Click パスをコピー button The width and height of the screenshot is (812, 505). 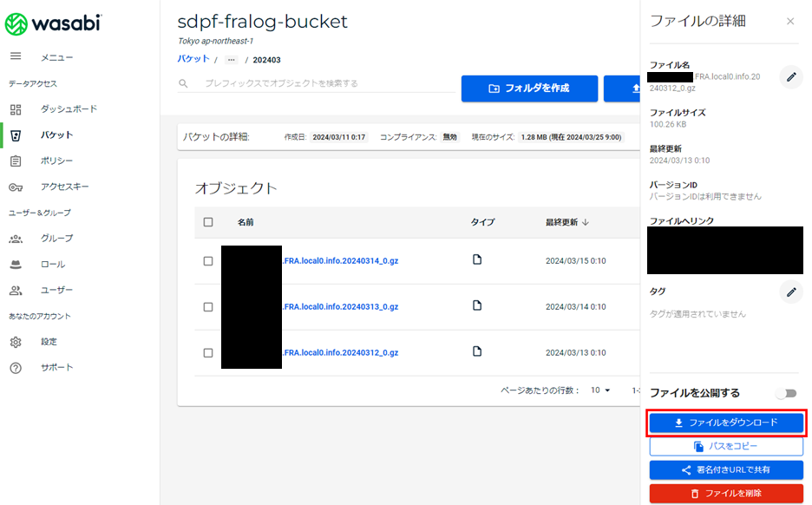point(726,446)
